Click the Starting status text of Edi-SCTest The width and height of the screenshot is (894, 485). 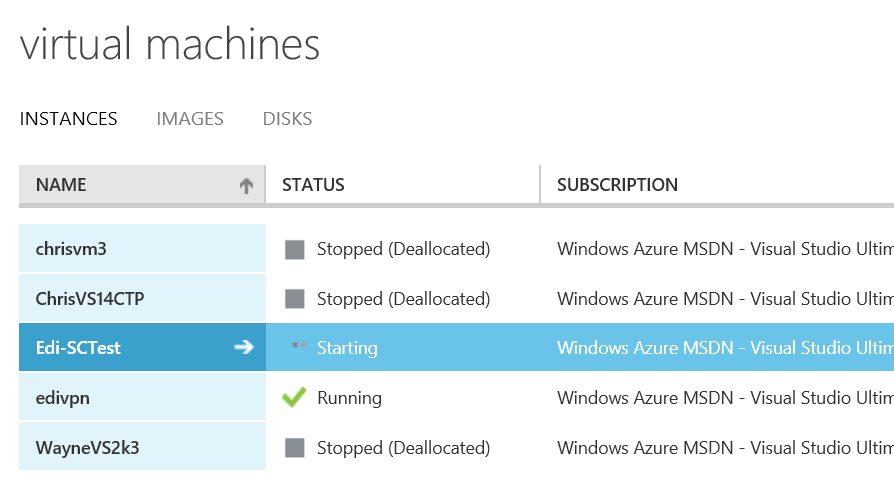[347, 348]
